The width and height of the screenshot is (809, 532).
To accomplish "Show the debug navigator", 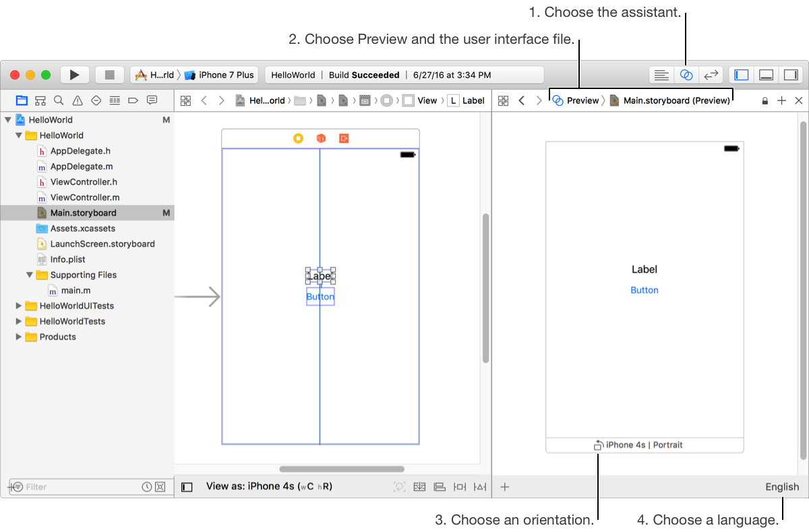I will 115,100.
